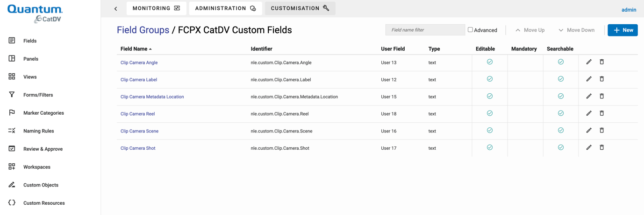Focus the Field name filter box

[x=425, y=30]
